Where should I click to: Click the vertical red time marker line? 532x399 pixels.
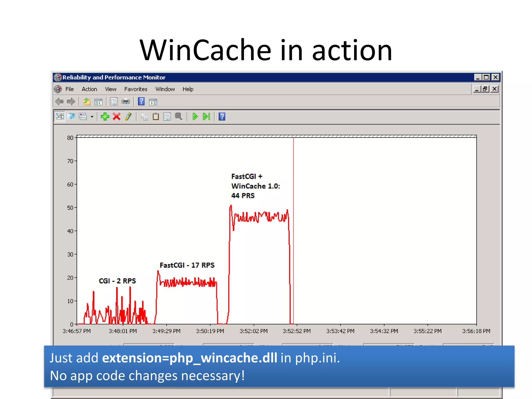coord(293,231)
